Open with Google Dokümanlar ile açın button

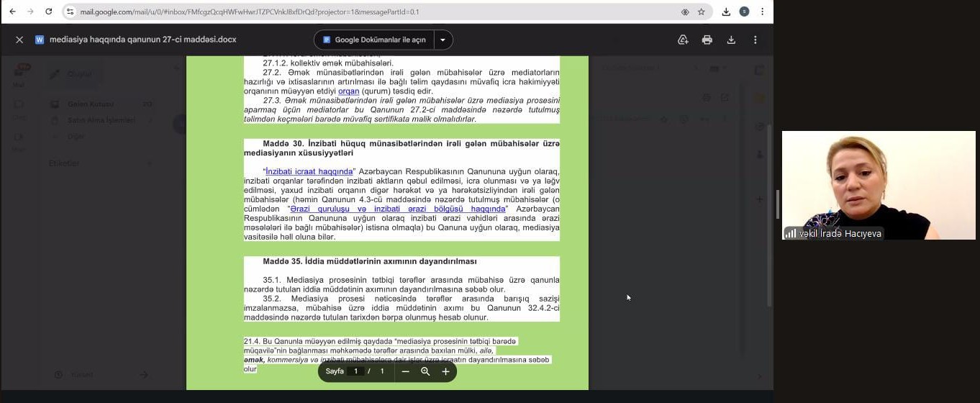[374, 40]
